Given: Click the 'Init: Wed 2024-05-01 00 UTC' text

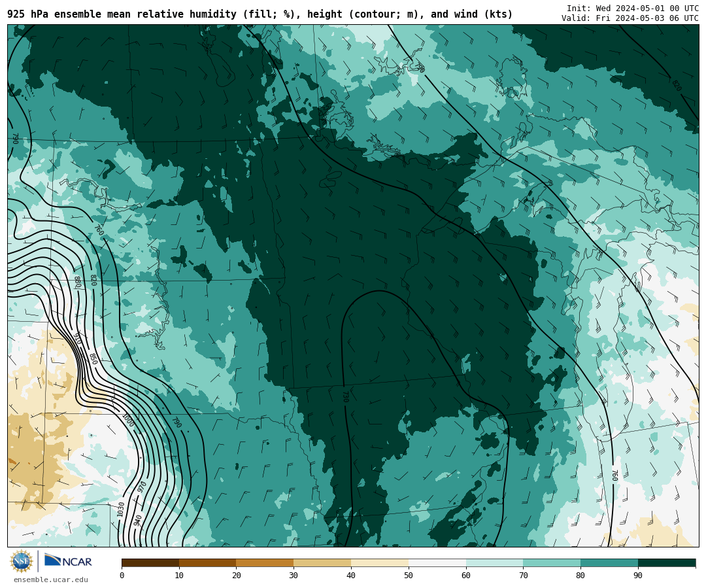Looking at the screenshot, I should 633,8.
